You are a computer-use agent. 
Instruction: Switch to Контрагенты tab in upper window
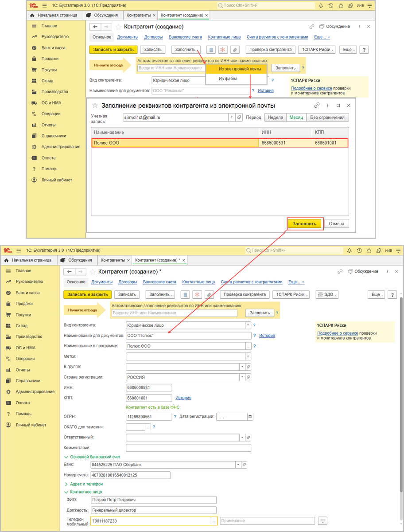tap(139, 15)
